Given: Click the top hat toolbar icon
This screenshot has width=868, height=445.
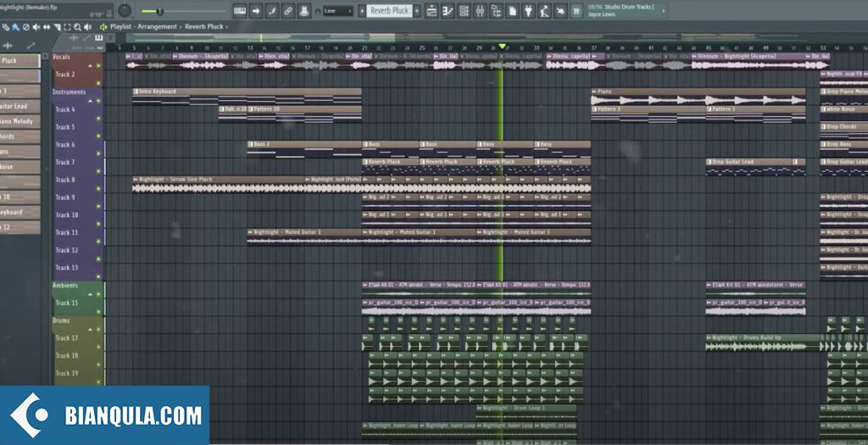Looking at the screenshot, I should (x=304, y=10).
